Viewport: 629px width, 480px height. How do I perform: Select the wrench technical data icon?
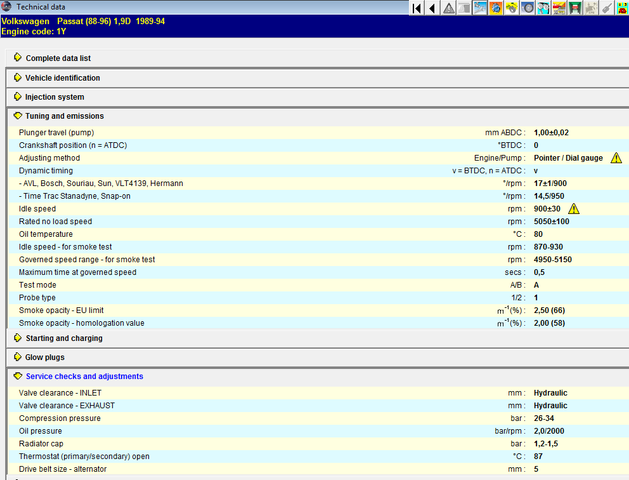(480, 8)
